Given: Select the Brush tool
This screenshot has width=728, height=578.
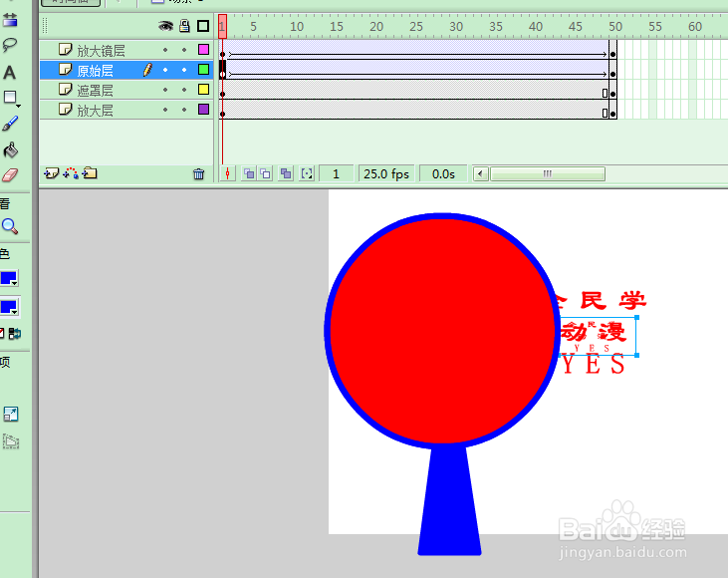Looking at the screenshot, I should coord(10,124).
